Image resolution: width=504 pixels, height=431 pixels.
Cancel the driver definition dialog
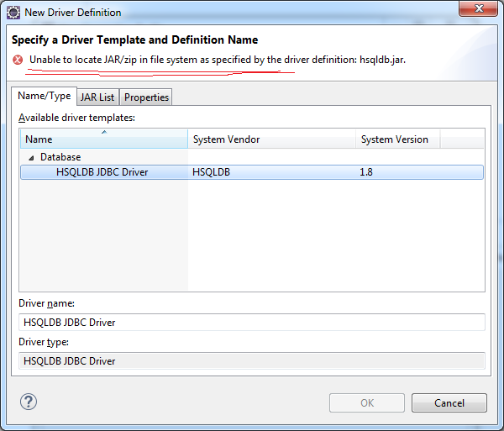449,402
